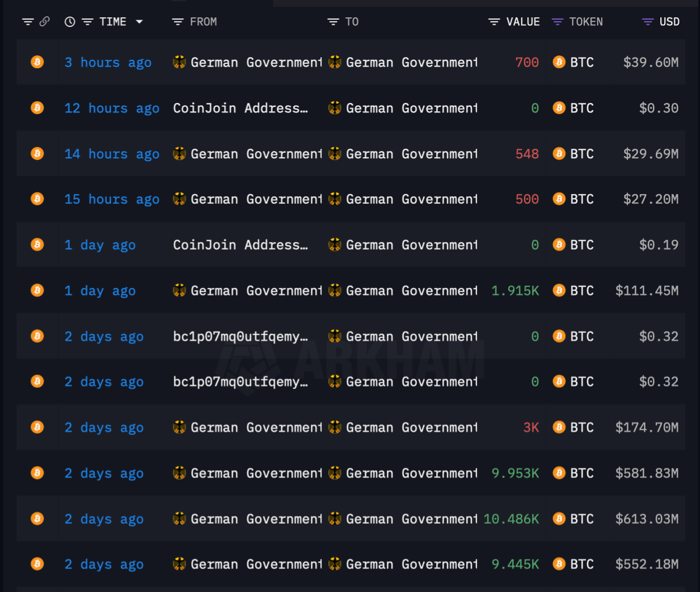The height and width of the screenshot is (592, 700).
Task: Click the chain link icon in header
Action: coord(45,22)
